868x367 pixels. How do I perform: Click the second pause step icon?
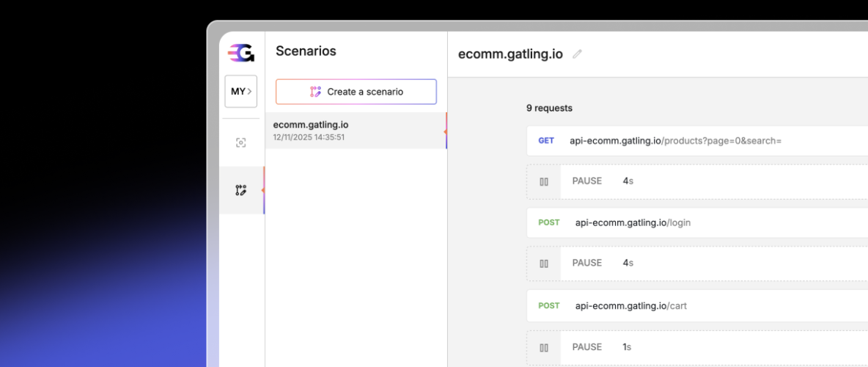(544, 264)
